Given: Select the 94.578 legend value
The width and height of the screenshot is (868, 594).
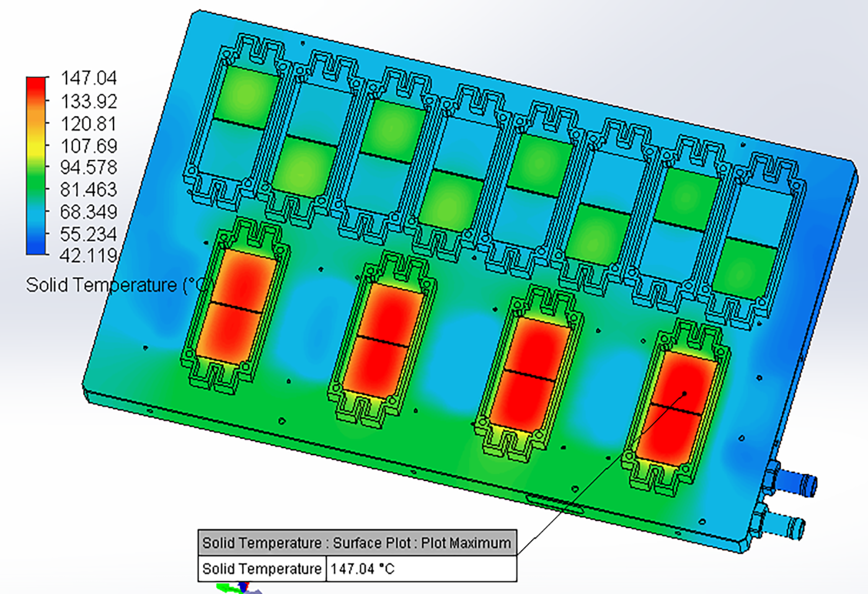Looking at the screenshot, I should (89, 167).
